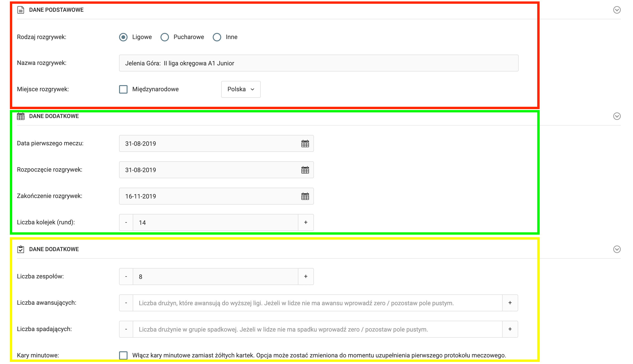The width and height of the screenshot is (633, 364).
Task: Increase Liczba kolejek with plus button
Action: click(x=305, y=222)
